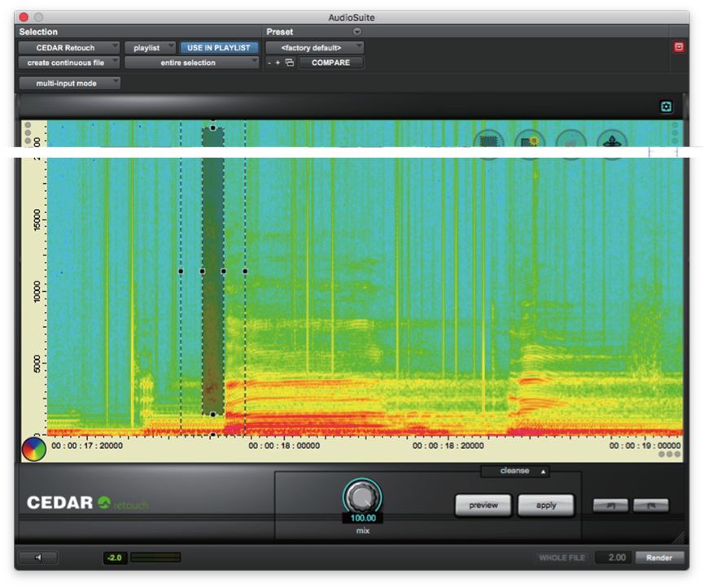Open the create continuous file dropdown
The width and height of the screenshot is (704, 588).
click(69, 63)
